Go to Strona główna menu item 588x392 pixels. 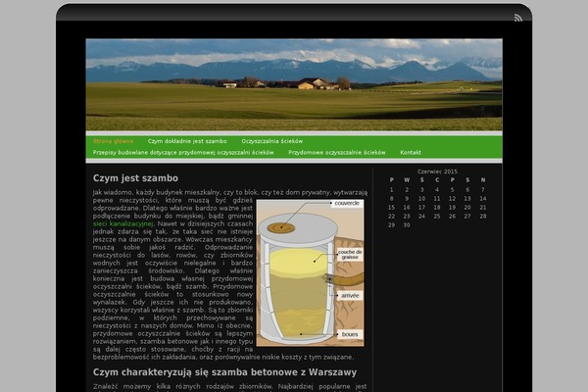pos(113,141)
